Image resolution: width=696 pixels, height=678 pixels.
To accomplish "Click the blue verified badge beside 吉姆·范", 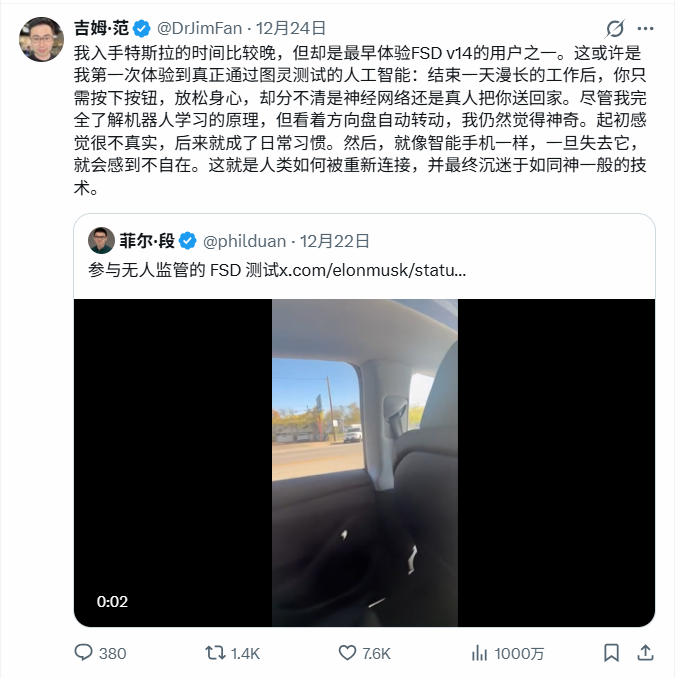I will [142, 29].
